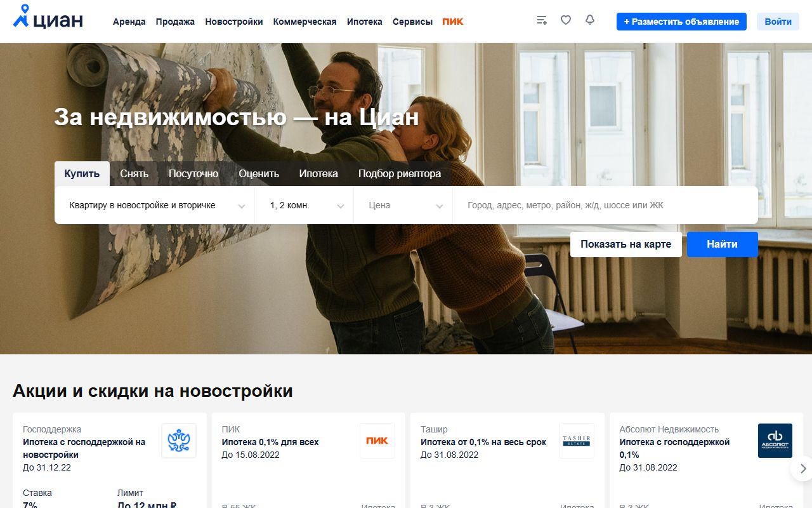Click the date text До 31.12.22
Viewport: 812px width, 508px height.
(47, 467)
